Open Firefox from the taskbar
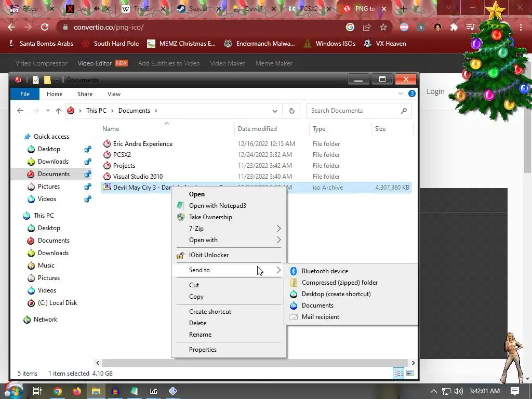532x399 pixels. coord(77,391)
